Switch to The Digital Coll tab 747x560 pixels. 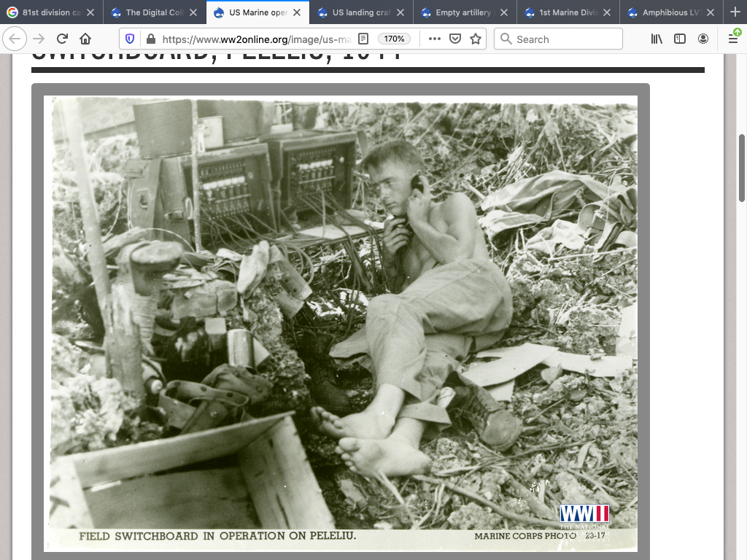point(153,12)
